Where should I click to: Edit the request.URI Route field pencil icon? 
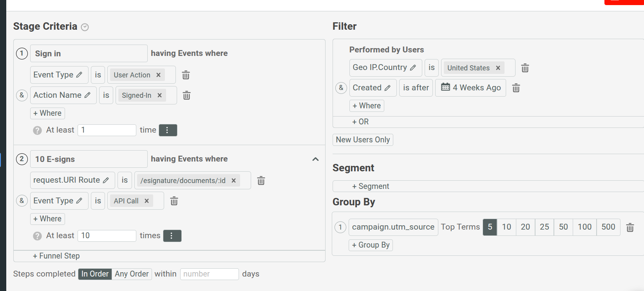coord(106,180)
